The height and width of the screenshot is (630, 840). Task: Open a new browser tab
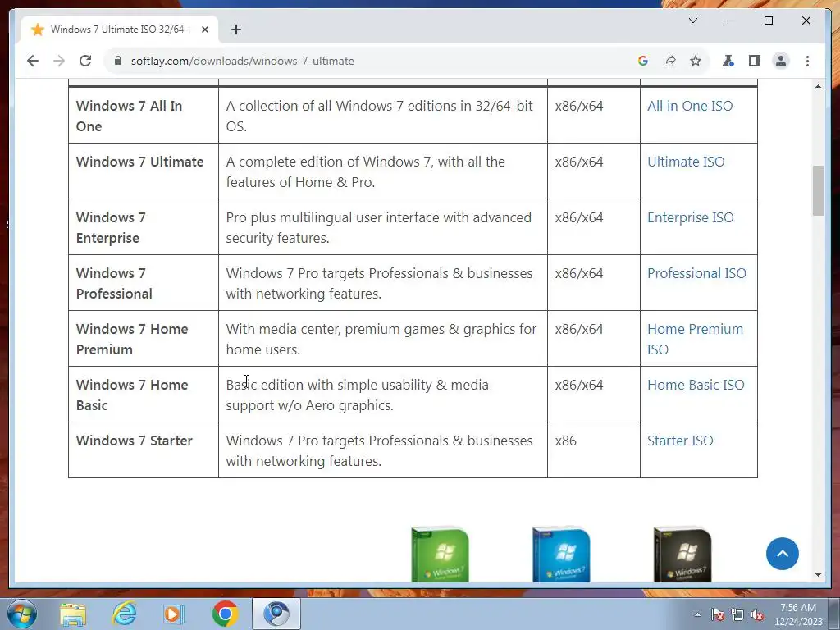(236, 30)
